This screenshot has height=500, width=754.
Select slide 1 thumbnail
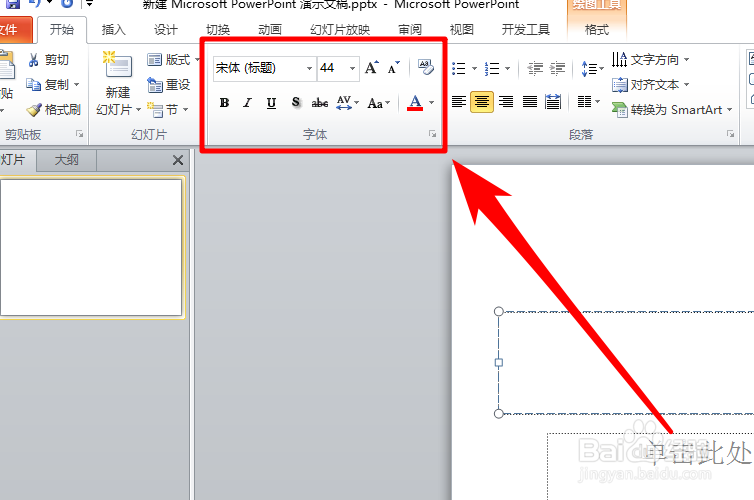click(x=92, y=248)
